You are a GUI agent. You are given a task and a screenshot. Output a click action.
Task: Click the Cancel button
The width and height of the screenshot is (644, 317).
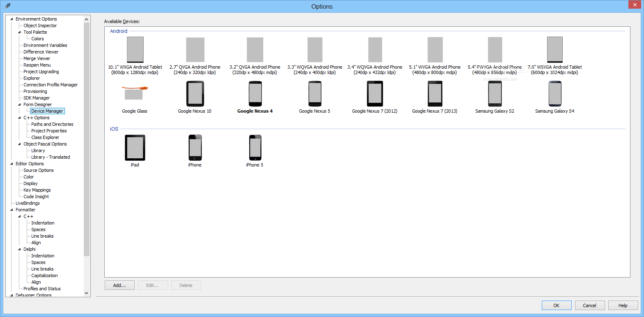coord(590,305)
